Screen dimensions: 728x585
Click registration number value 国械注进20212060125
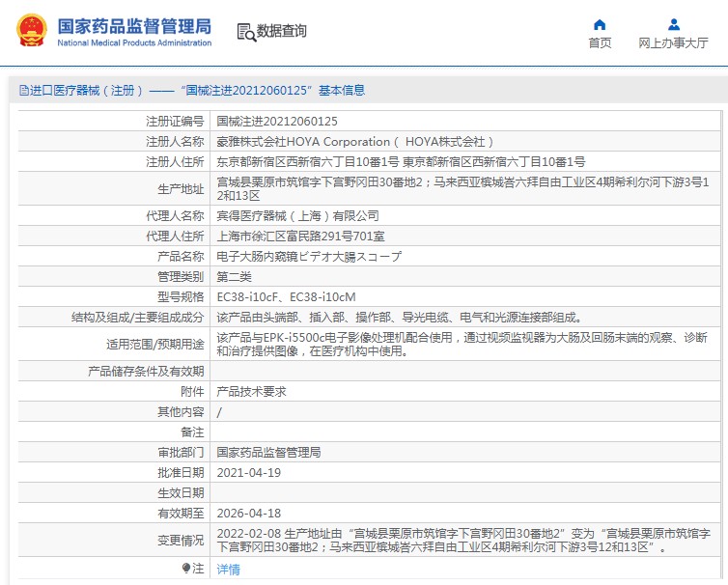[x=277, y=122]
